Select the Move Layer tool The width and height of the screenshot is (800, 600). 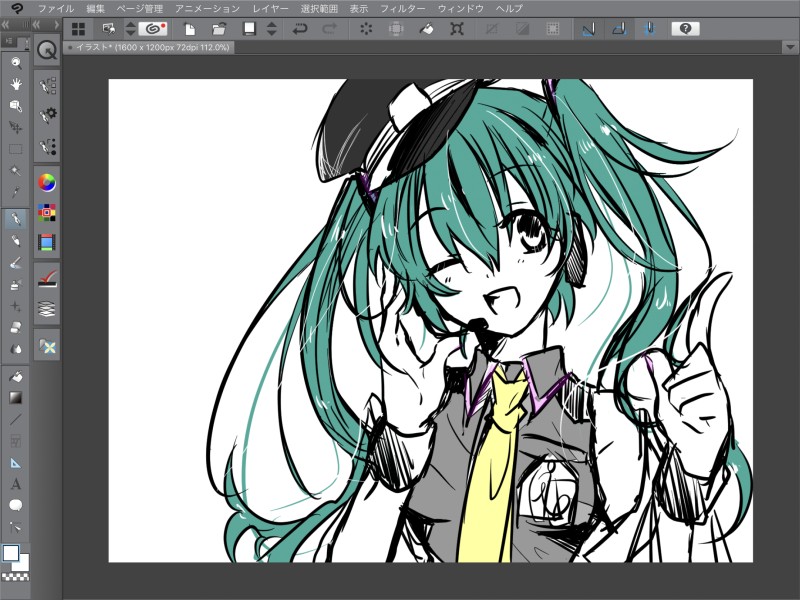[16, 127]
